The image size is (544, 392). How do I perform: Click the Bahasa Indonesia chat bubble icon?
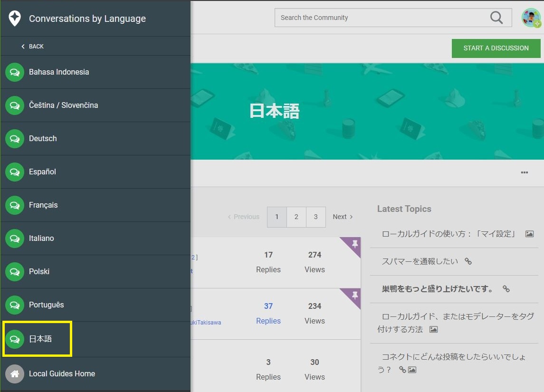coord(15,72)
